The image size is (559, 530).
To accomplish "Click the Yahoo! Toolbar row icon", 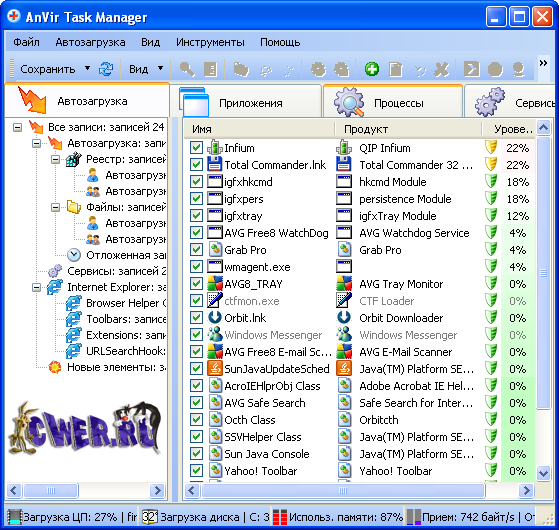I will (215, 471).
